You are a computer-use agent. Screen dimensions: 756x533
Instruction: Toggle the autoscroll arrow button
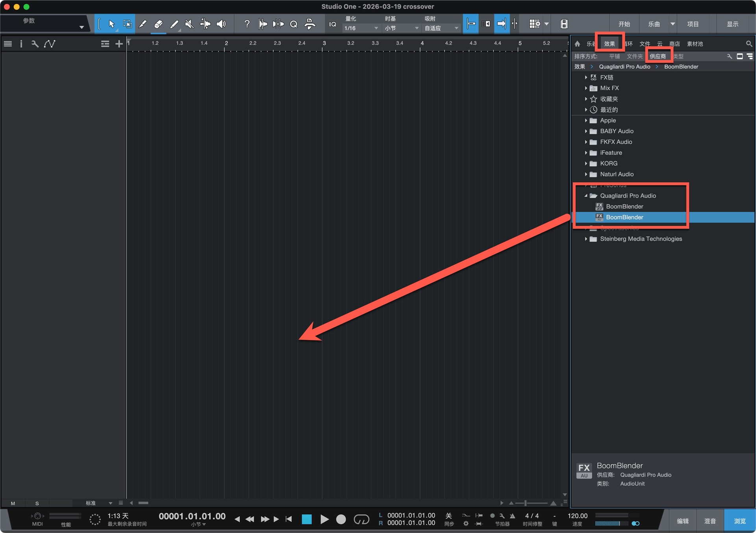501,24
